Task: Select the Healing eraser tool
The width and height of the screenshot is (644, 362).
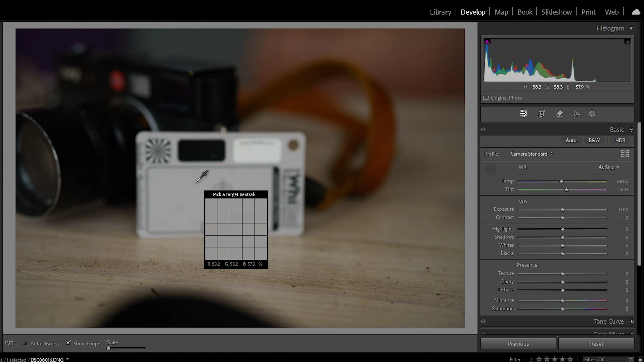Action: click(x=559, y=114)
